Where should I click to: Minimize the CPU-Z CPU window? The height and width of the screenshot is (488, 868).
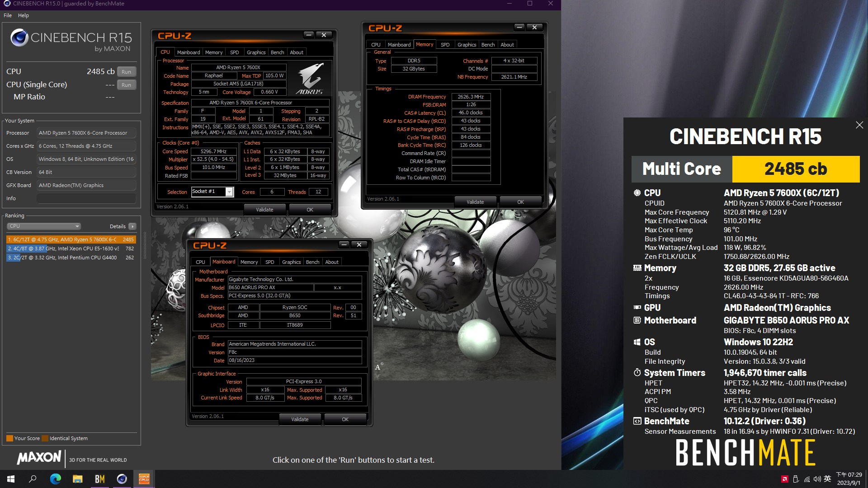[x=308, y=35]
